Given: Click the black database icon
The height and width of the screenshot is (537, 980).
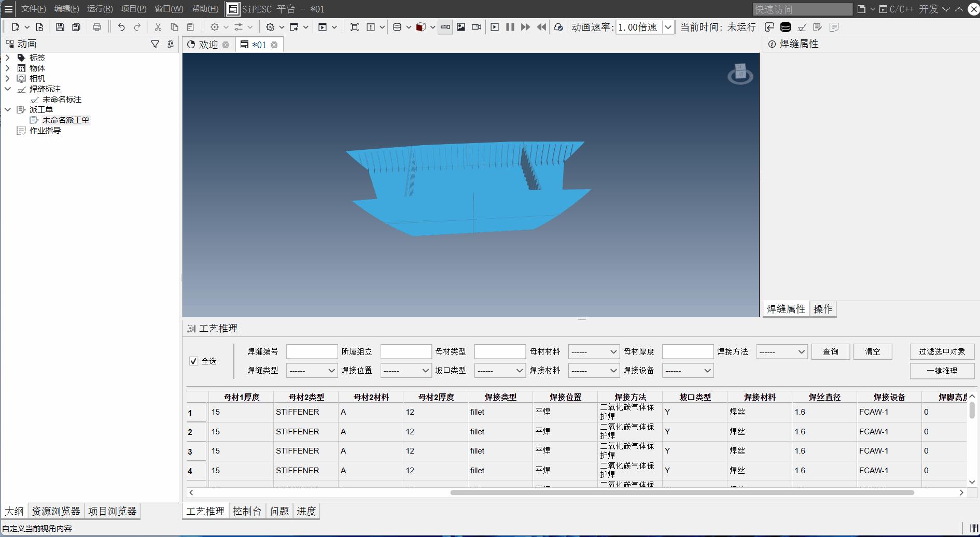Looking at the screenshot, I should pyautogui.click(x=786, y=27).
